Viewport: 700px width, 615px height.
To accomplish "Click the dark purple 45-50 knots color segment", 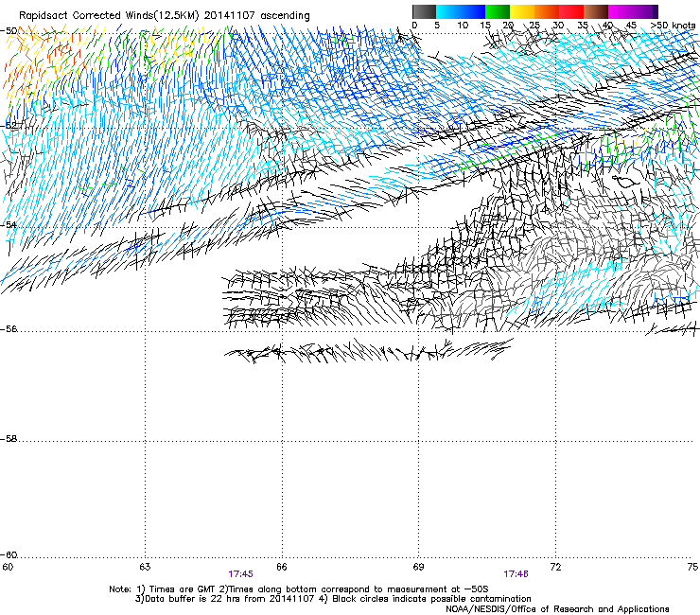I will coord(645,11).
